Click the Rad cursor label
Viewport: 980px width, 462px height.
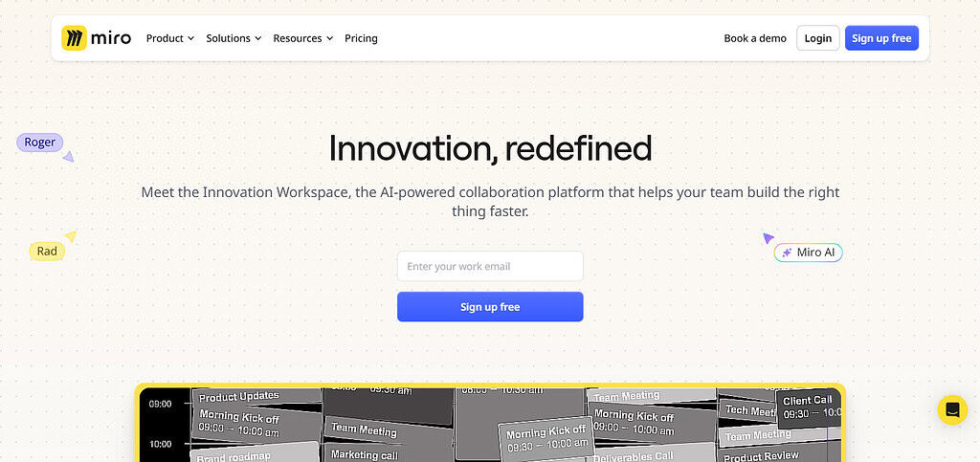coord(47,251)
